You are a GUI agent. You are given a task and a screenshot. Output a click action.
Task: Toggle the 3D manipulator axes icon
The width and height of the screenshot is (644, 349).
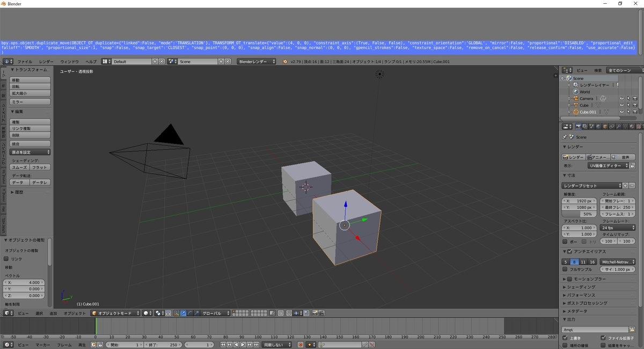click(x=177, y=313)
